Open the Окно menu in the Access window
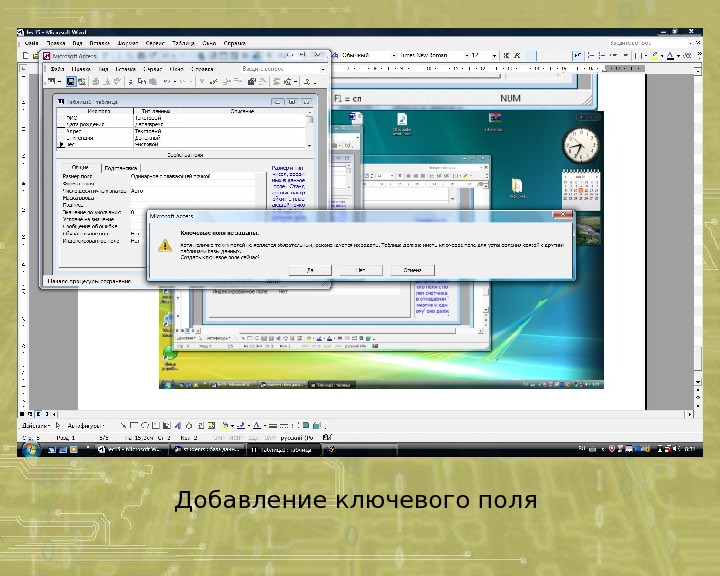 click(176, 69)
